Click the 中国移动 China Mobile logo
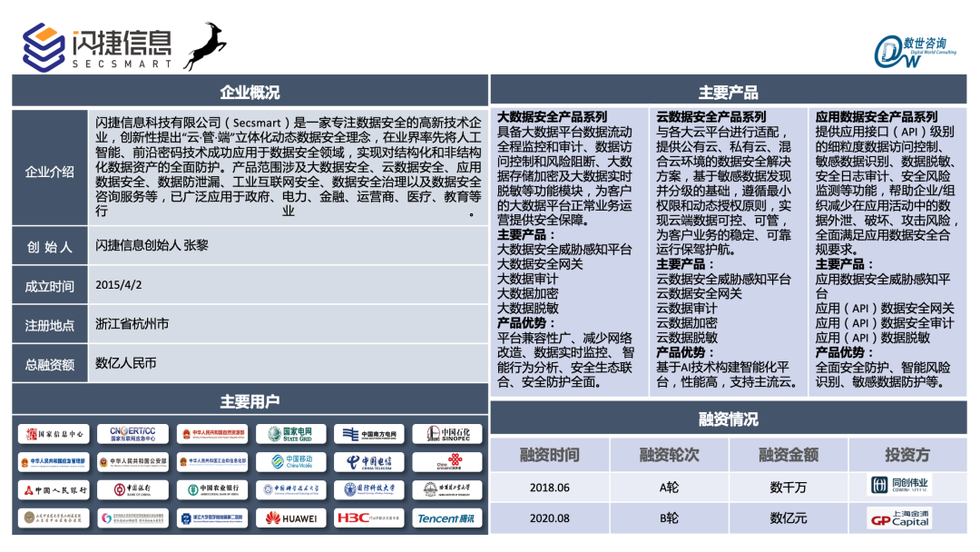 (x=290, y=462)
